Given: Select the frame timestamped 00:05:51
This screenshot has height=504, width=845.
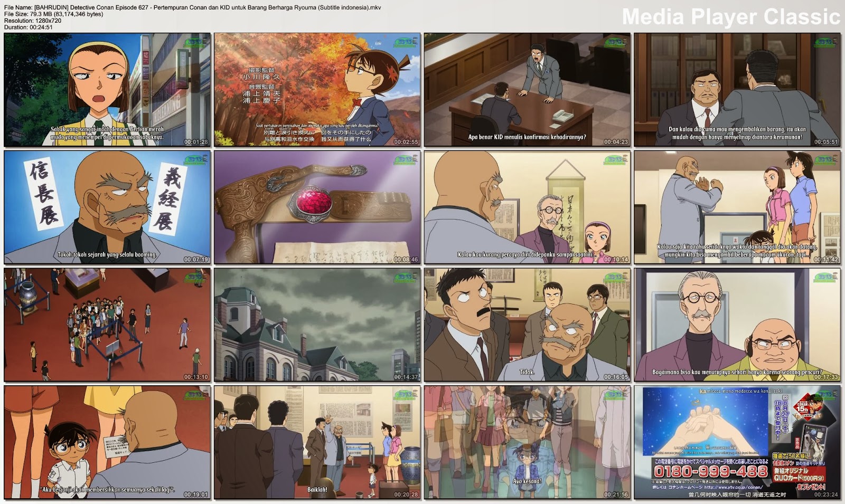Looking at the screenshot, I should click(x=737, y=90).
